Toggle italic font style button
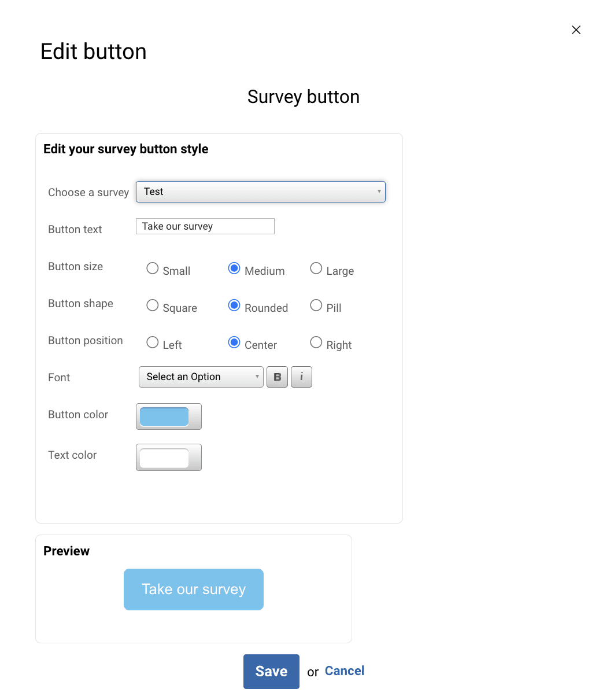 (x=301, y=377)
